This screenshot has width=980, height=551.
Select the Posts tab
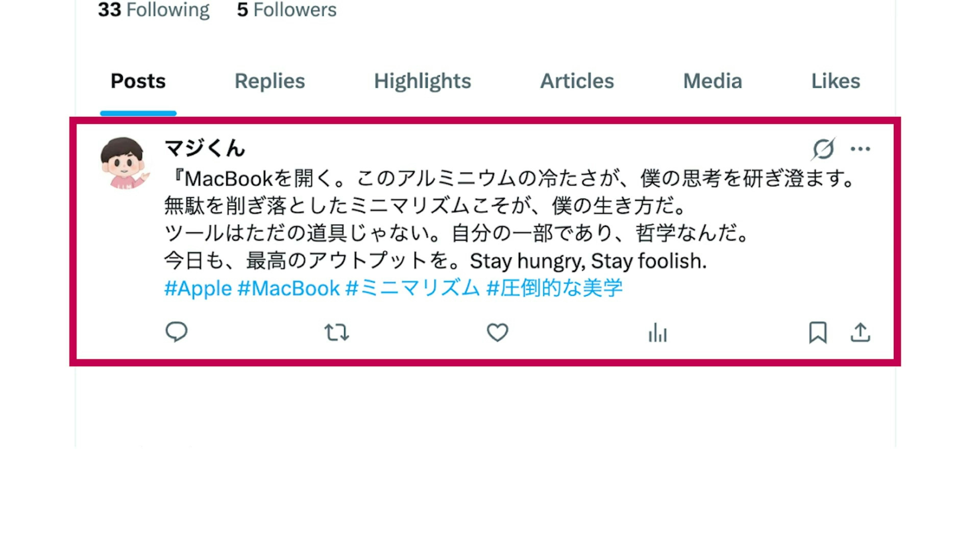(138, 81)
